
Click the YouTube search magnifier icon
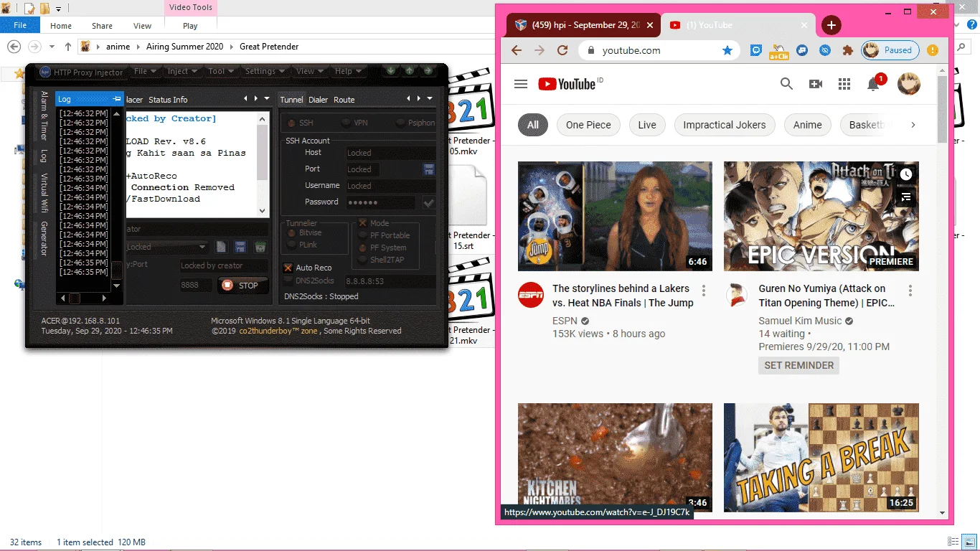pyautogui.click(x=786, y=84)
